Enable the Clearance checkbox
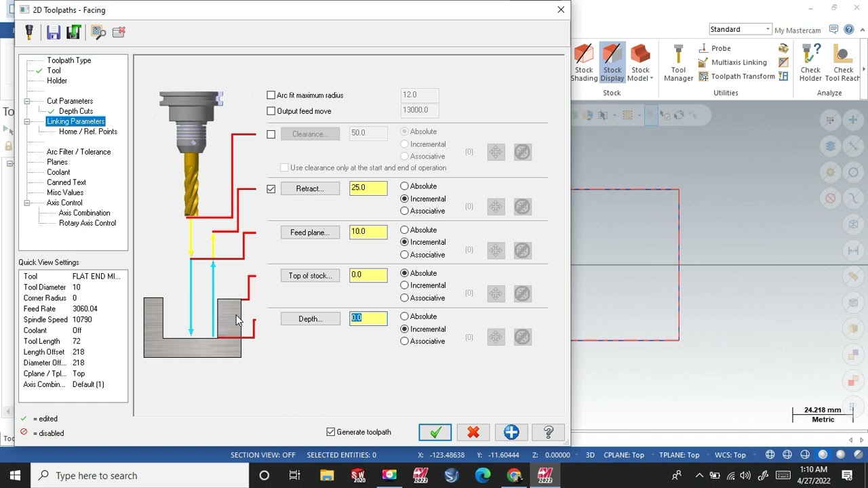The image size is (868, 488). (271, 134)
